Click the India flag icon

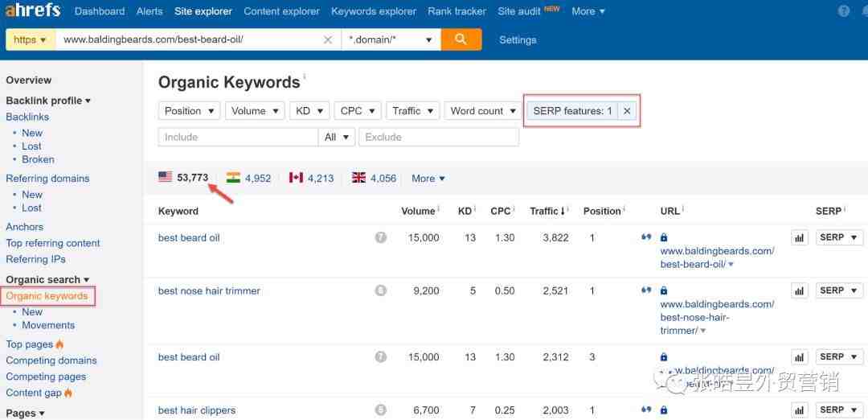tap(233, 178)
